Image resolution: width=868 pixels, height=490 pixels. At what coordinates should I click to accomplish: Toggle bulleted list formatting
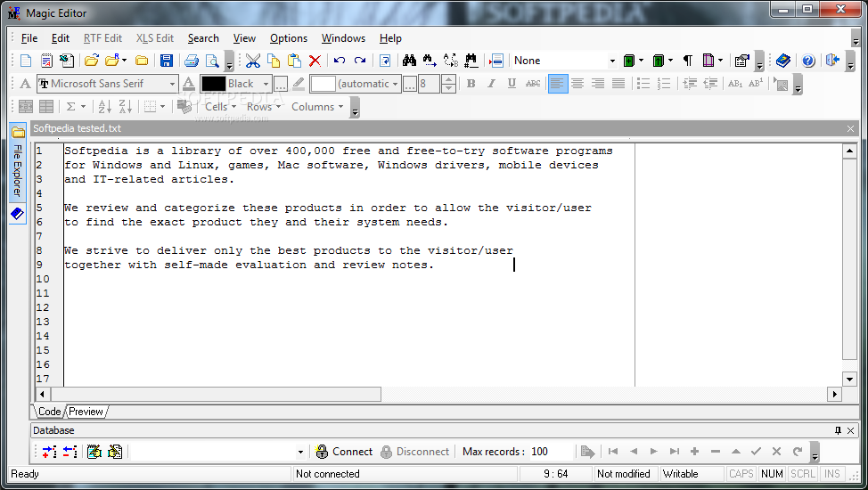coord(643,84)
